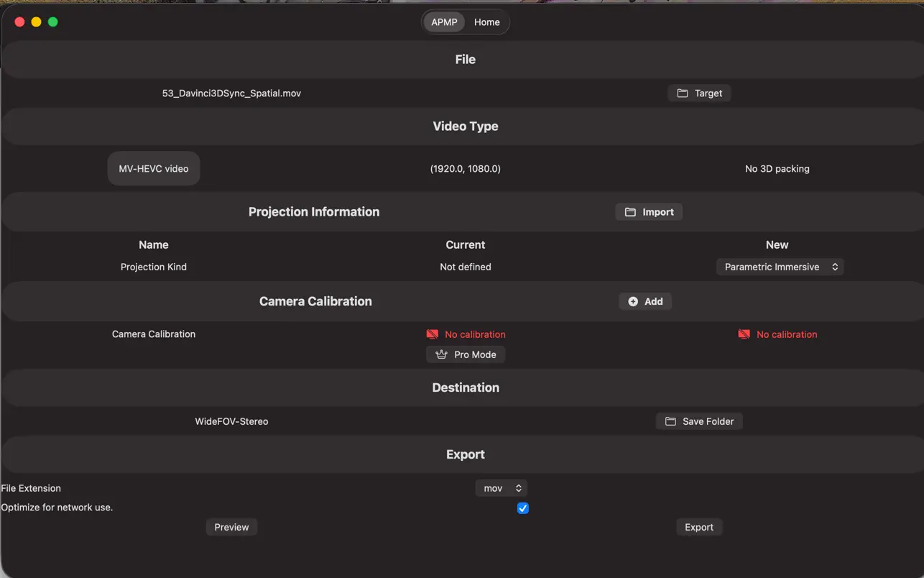Click Export to start exporting
The height and width of the screenshot is (578, 924).
point(698,526)
